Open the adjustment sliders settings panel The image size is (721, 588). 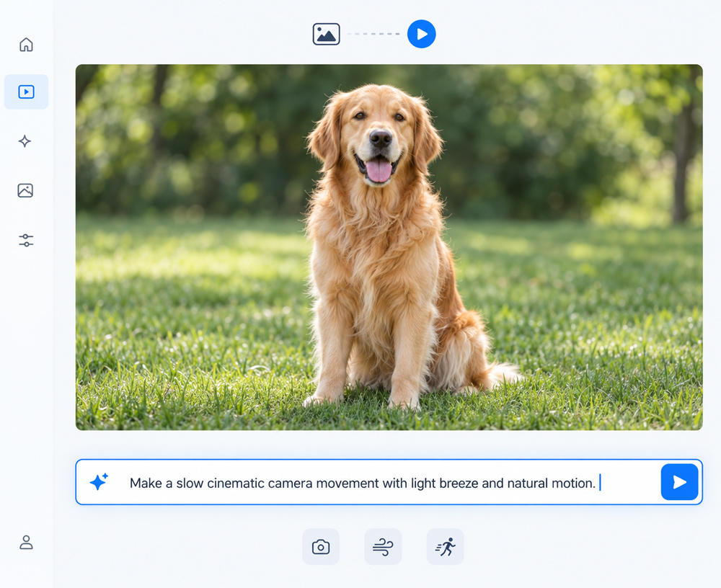[x=26, y=240]
